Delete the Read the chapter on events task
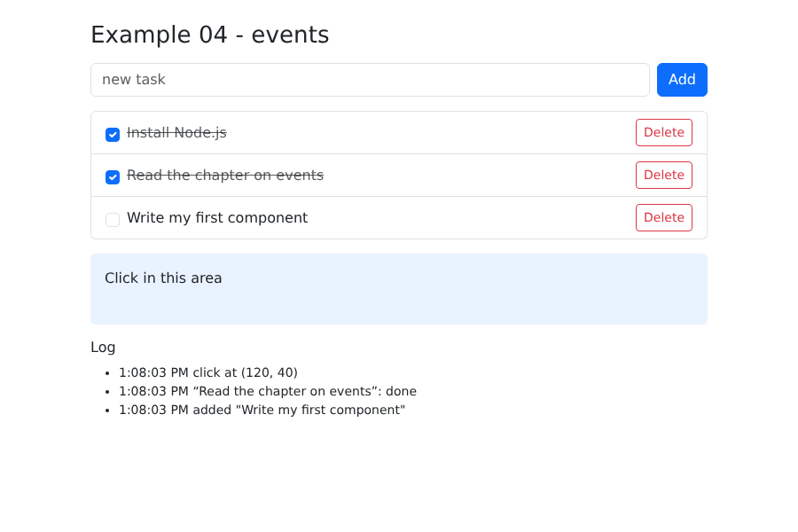Viewport: 798px width, 532px height. [663, 176]
